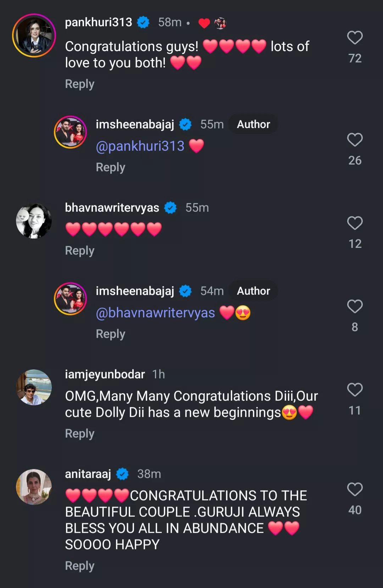Like imsheenabajaj's reply to bhavnawritervyas
383x588 pixels.
pos(355,307)
